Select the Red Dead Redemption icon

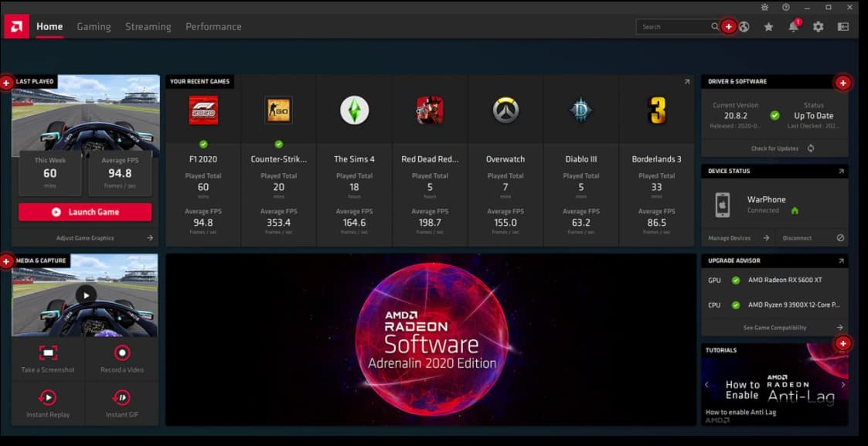(430, 110)
